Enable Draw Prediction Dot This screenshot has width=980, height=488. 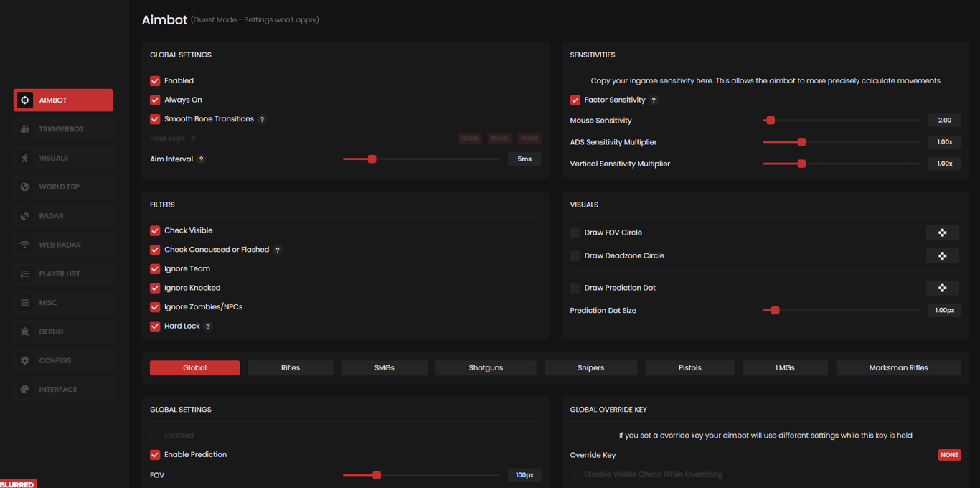coord(575,288)
